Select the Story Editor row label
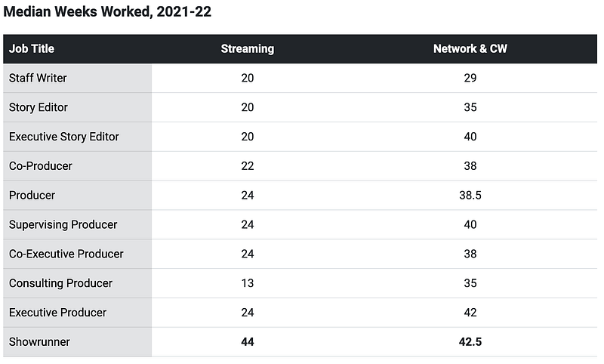 [x=39, y=107]
